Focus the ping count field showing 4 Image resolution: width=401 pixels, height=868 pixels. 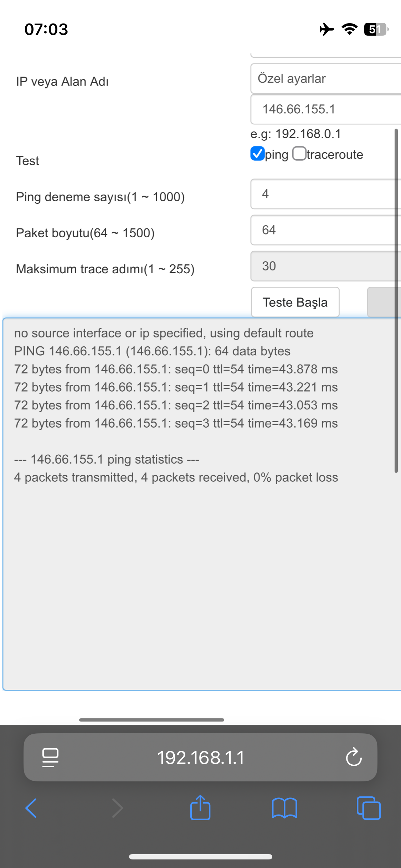point(325,194)
